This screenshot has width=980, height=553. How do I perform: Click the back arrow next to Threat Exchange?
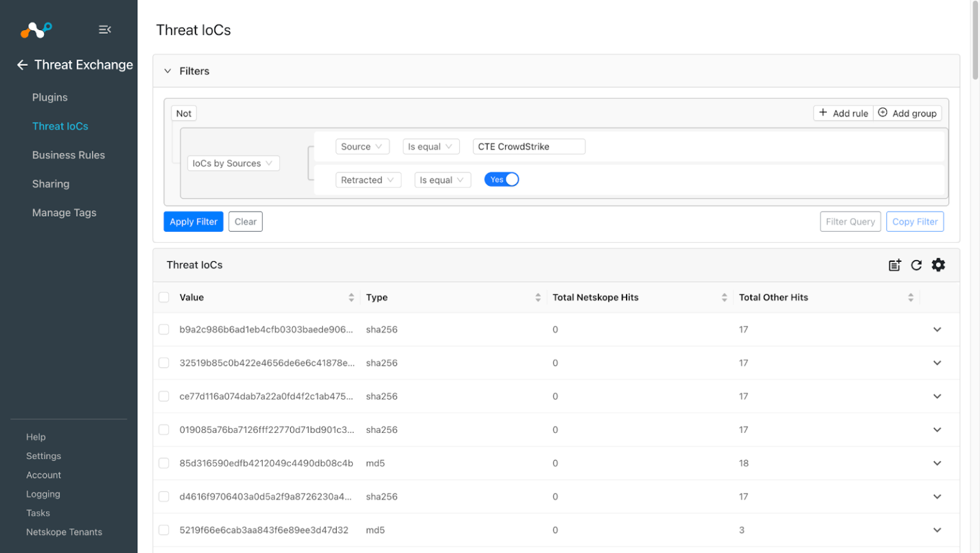(x=21, y=64)
